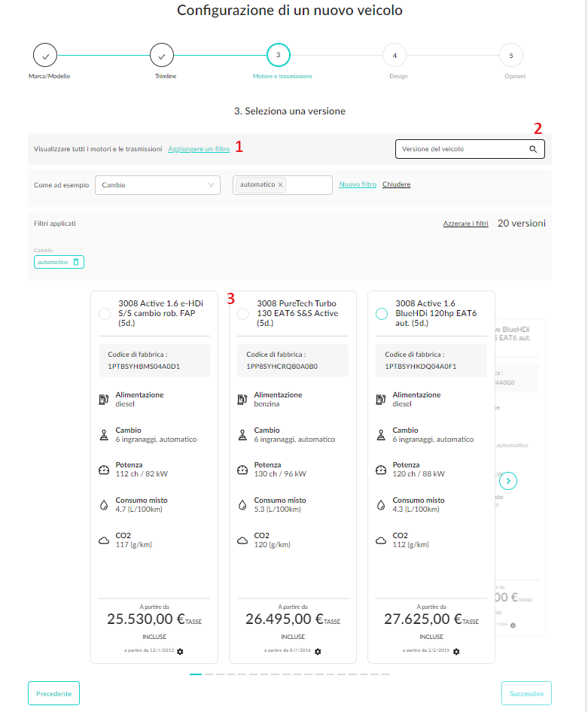Viewport: 588px width, 712px height.
Task: Go to step 5 Opzioni
Action: (510, 56)
